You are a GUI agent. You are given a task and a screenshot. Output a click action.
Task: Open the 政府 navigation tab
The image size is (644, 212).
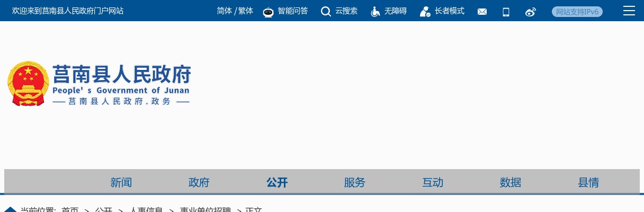(199, 183)
